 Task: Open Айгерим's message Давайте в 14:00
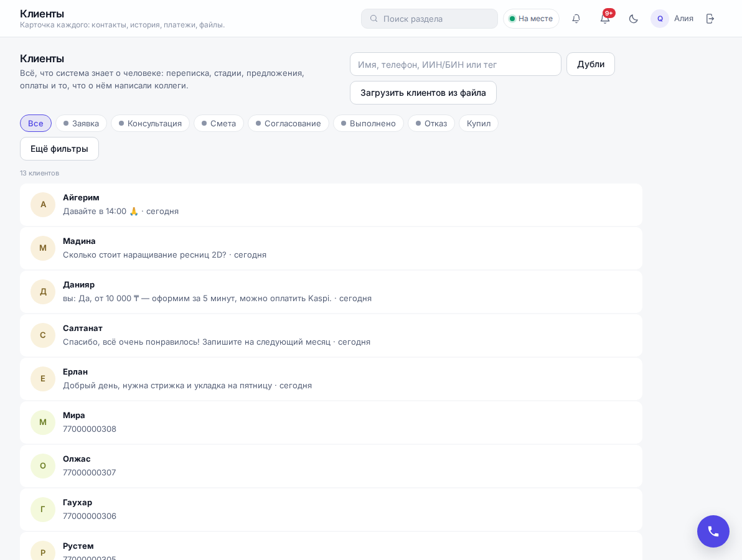pos(121,212)
